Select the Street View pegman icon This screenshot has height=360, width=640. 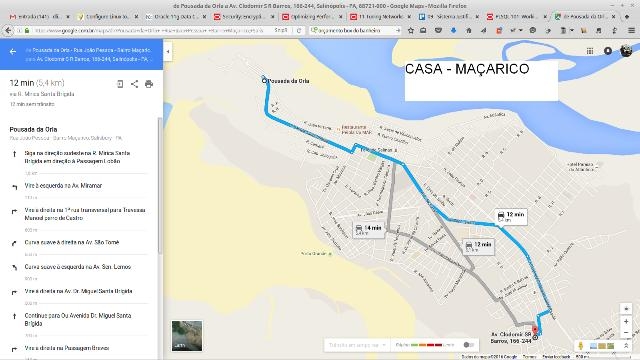click(581, 346)
